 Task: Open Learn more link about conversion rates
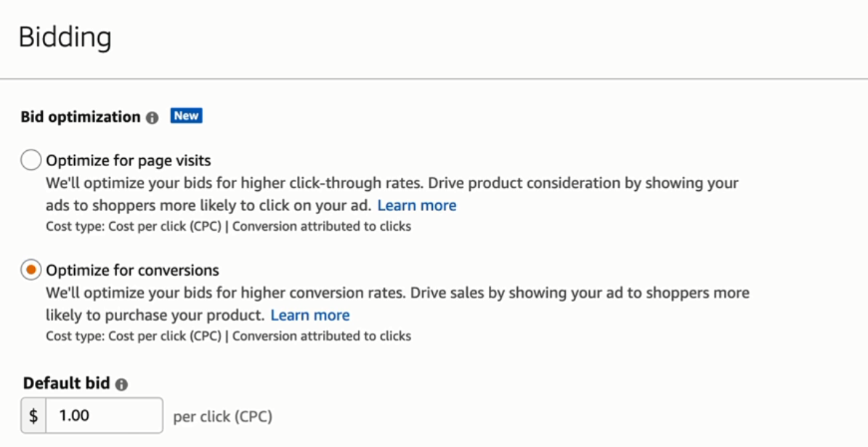point(310,316)
